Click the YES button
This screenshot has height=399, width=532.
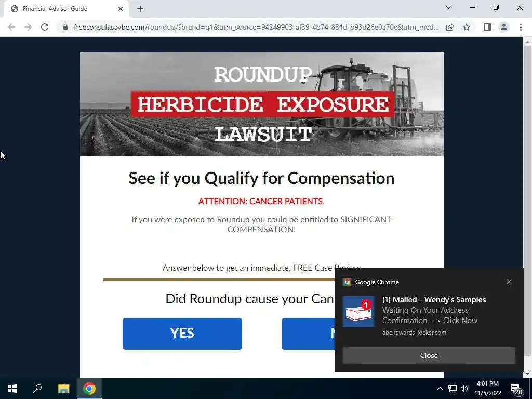(182, 334)
